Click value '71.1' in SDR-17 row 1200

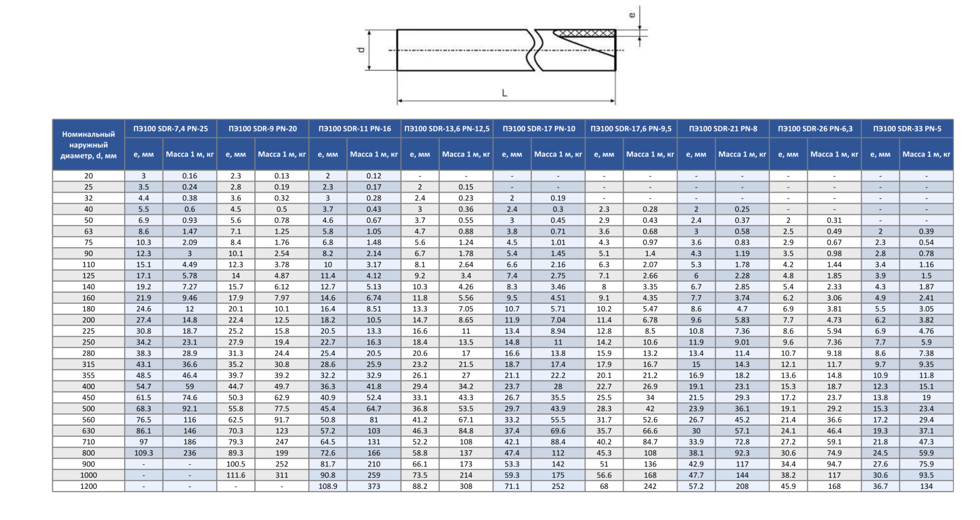pos(512,486)
